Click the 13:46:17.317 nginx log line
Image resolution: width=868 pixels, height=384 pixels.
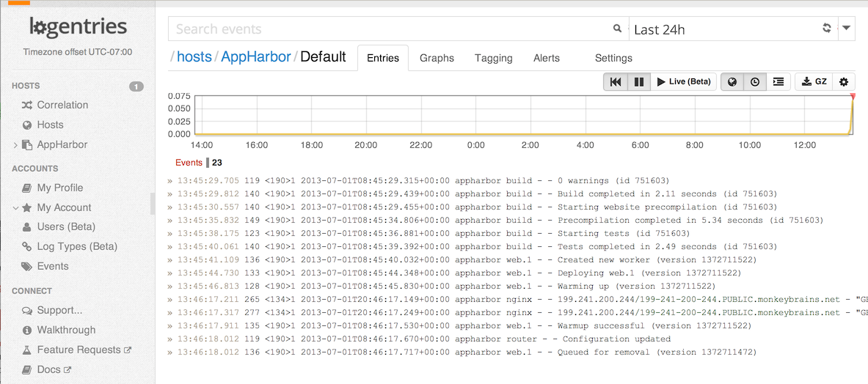517,313
